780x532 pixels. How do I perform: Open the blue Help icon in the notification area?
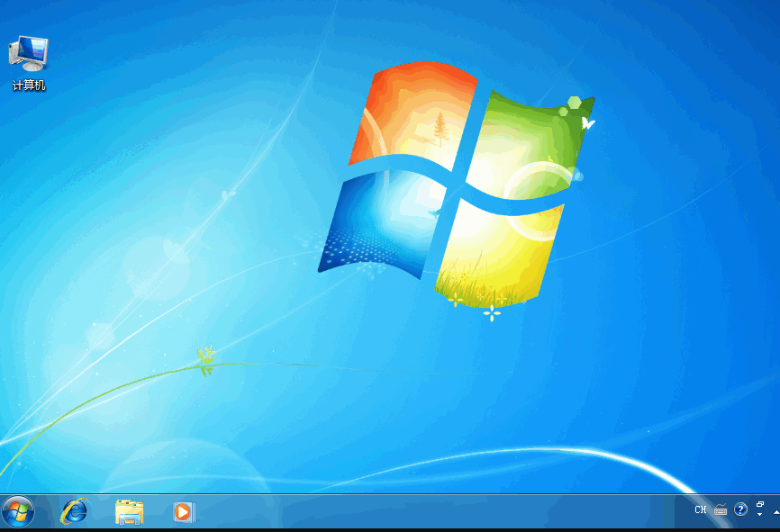740,510
